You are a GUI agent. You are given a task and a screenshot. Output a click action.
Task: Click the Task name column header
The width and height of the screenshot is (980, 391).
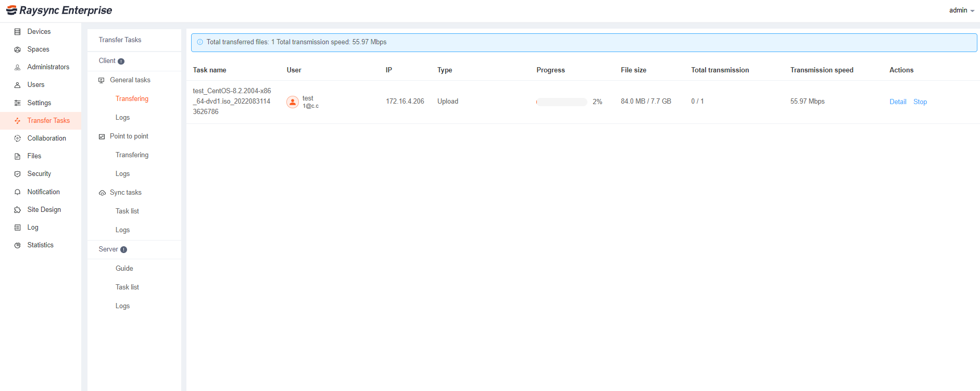[209, 70]
